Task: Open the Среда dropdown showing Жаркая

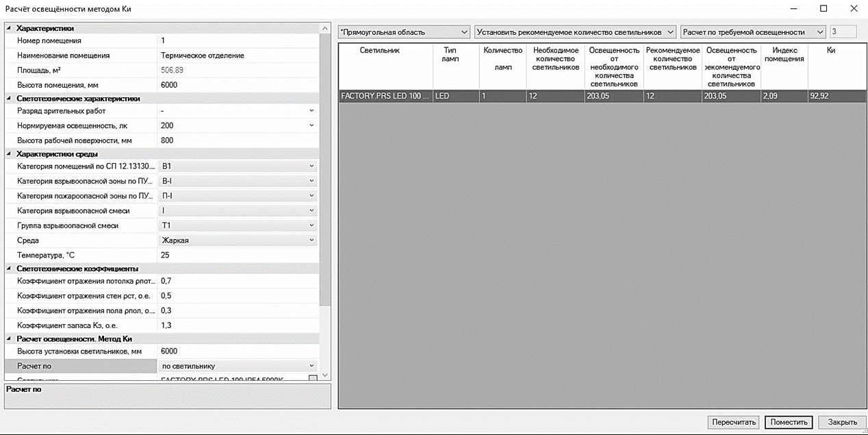Action: 311,240
